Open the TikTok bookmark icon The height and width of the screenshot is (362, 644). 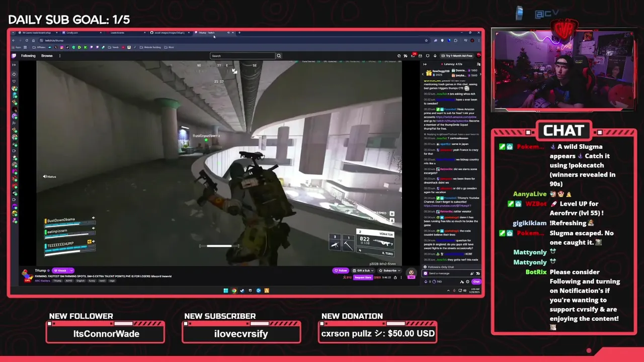point(67,47)
